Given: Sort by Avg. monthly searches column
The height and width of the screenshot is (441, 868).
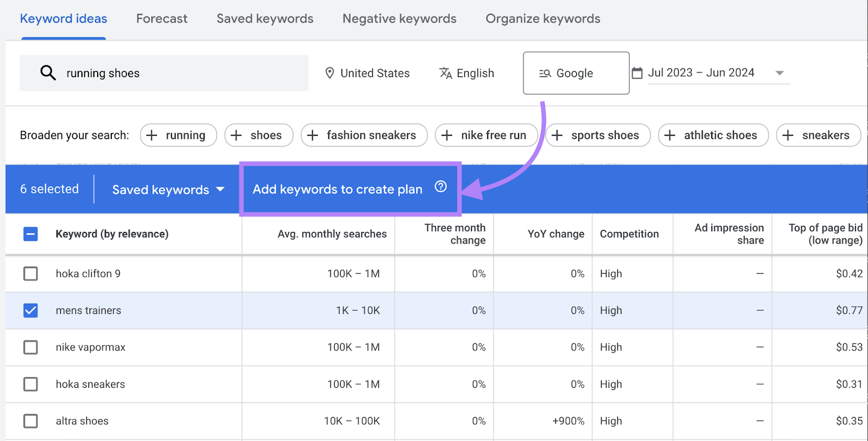Looking at the screenshot, I should [x=332, y=234].
